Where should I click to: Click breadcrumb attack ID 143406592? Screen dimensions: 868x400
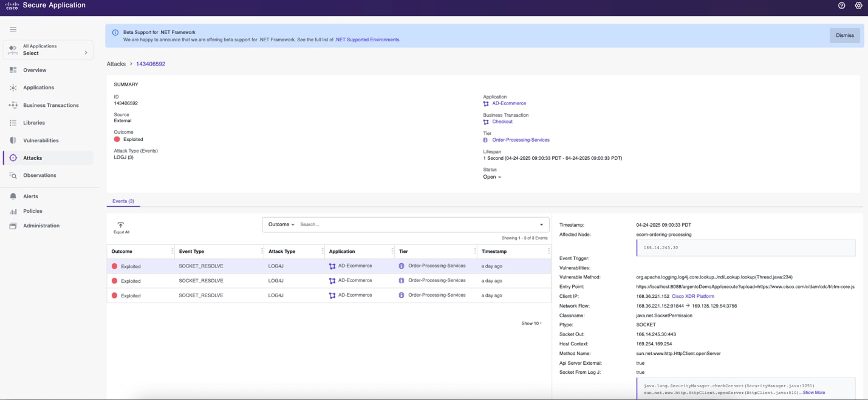point(151,64)
